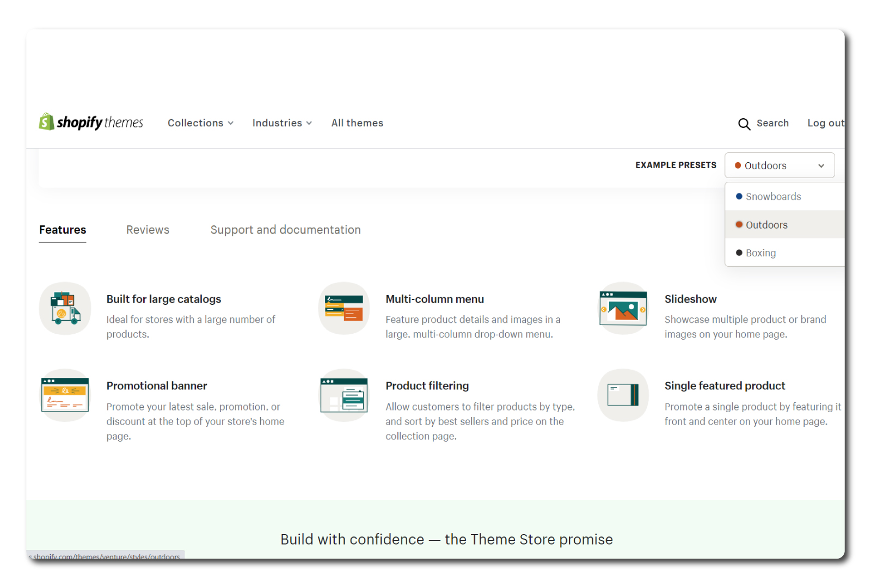The width and height of the screenshot is (871, 588).
Task: Collapse the Outdoors presets dropdown
Action: click(x=780, y=166)
